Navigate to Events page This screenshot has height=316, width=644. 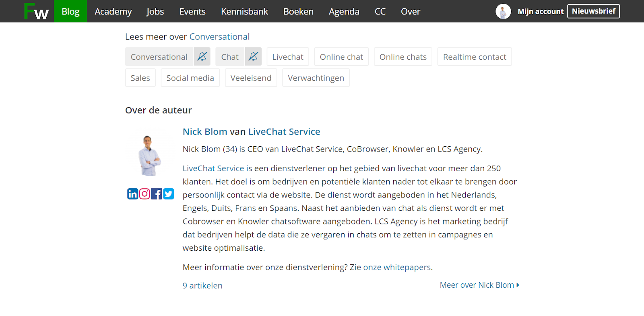pyautogui.click(x=192, y=11)
